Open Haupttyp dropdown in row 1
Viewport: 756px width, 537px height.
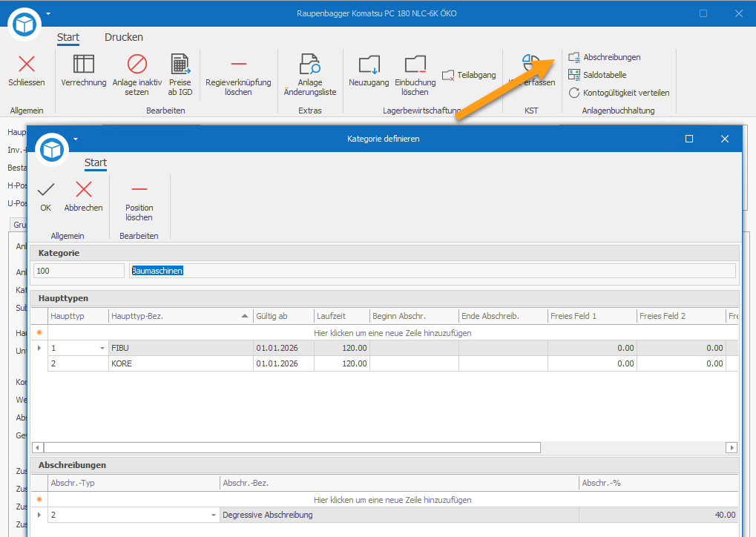[x=102, y=348]
